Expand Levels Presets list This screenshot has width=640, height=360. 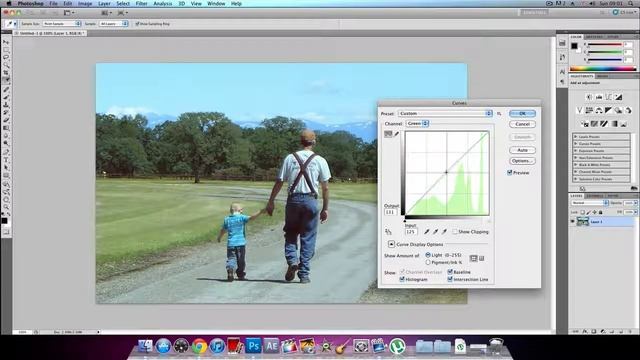[x=576, y=137]
